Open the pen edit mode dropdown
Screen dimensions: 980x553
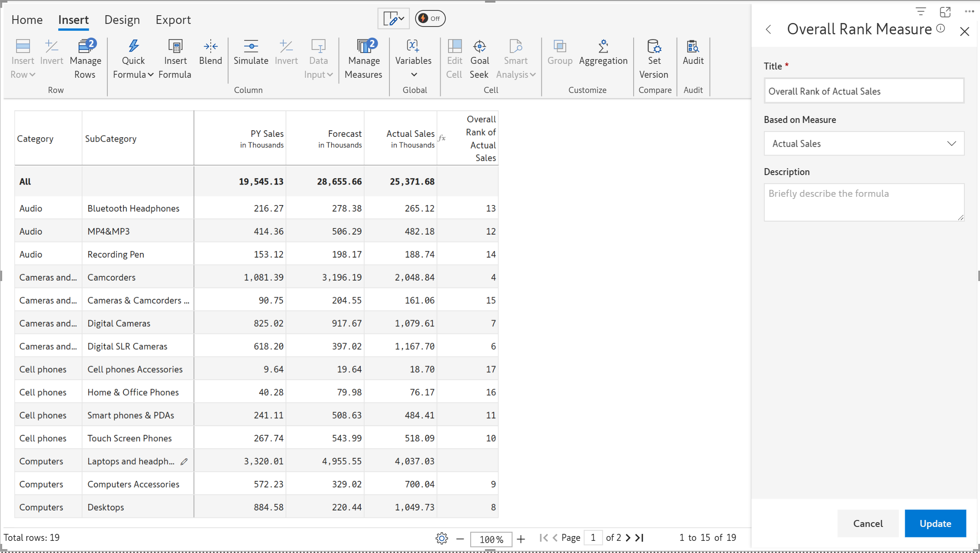pos(394,19)
